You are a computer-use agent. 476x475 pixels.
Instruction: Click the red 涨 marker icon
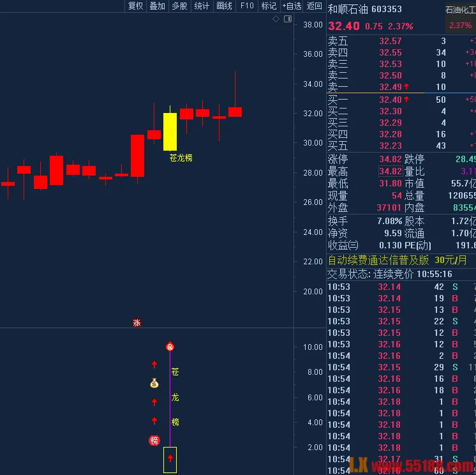click(137, 323)
